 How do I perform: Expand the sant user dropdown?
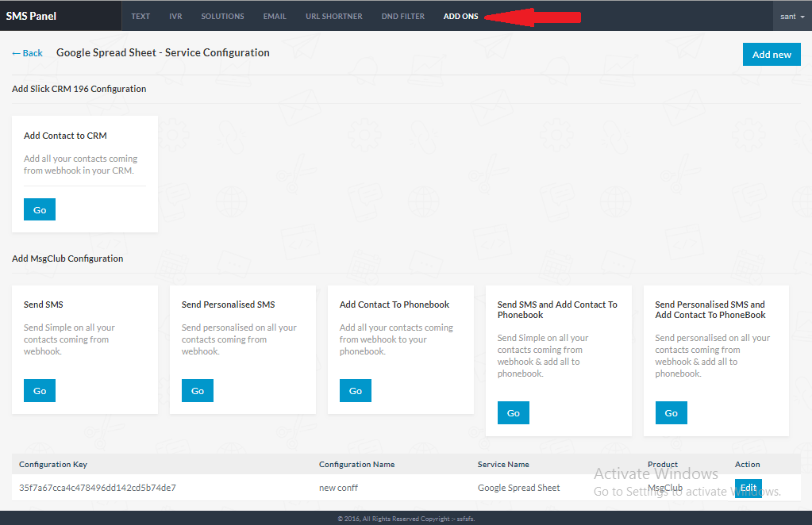click(792, 16)
